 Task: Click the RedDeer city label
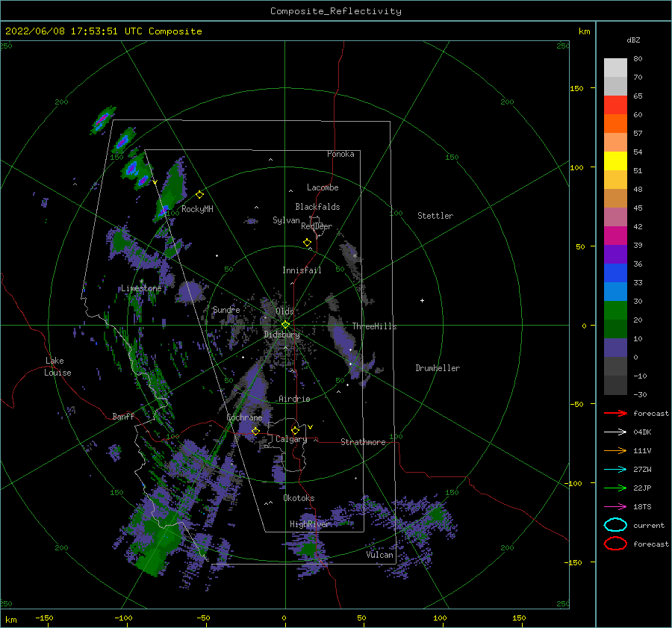pyautogui.click(x=317, y=226)
